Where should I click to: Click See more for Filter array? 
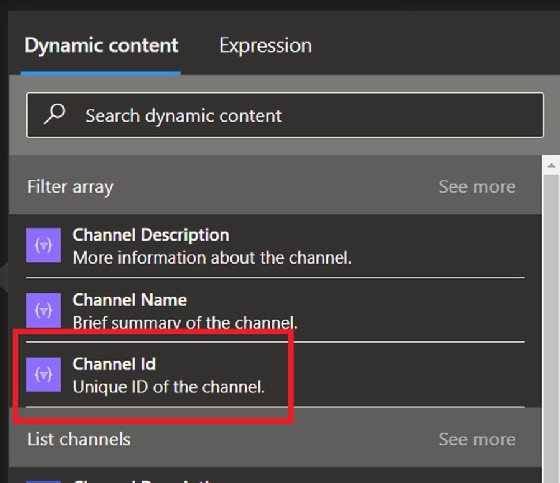[x=477, y=186]
